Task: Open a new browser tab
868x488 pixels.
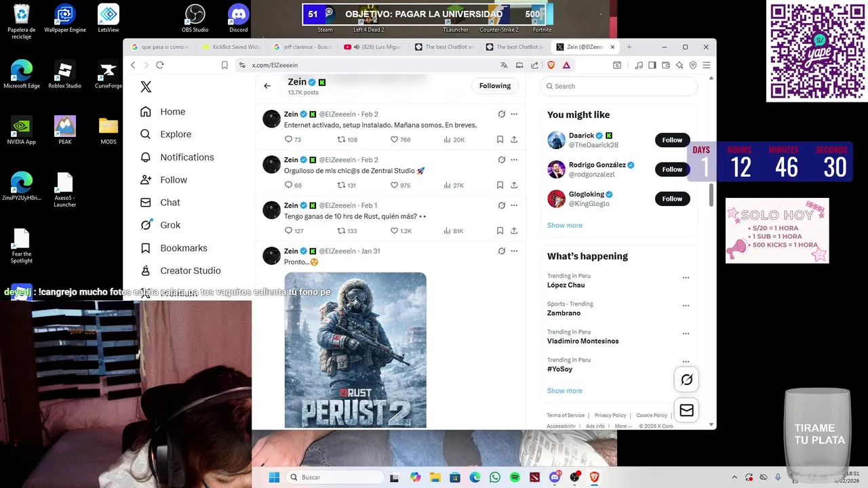Action: pos(629,47)
